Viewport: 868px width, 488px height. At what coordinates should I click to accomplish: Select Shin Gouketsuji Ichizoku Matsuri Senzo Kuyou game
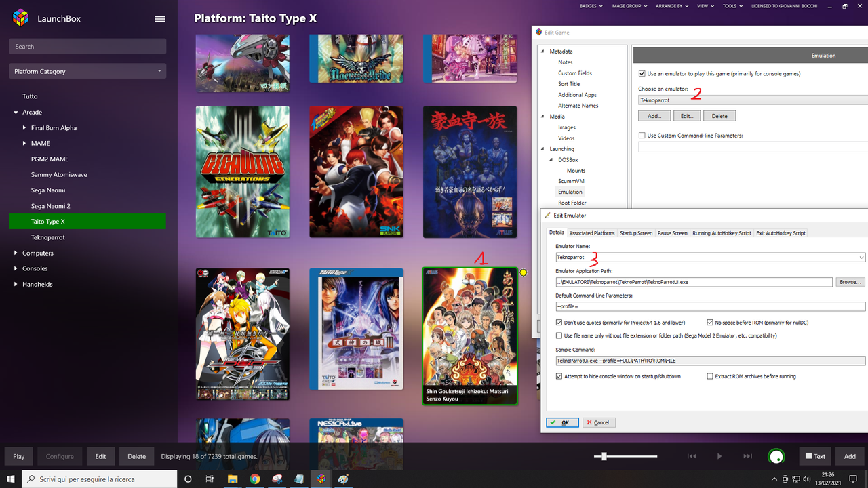(x=470, y=336)
